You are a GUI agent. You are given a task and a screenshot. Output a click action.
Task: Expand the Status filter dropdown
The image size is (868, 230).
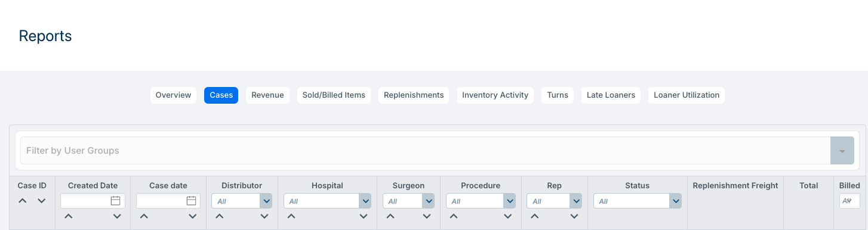click(x=676, y=201)
